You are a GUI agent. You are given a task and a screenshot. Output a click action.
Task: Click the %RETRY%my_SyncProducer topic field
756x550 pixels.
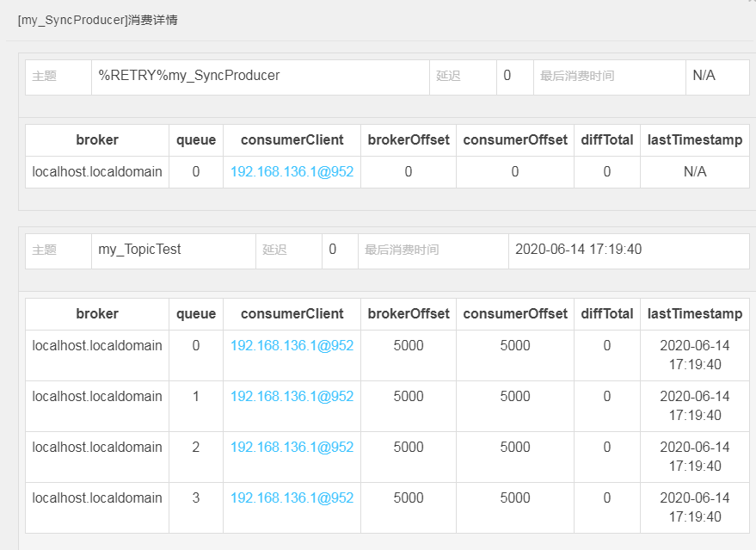tap(261, 77)
